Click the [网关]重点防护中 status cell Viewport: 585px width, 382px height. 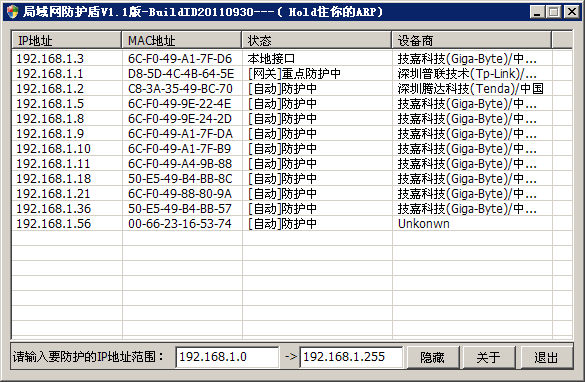(x=294, y=73)
